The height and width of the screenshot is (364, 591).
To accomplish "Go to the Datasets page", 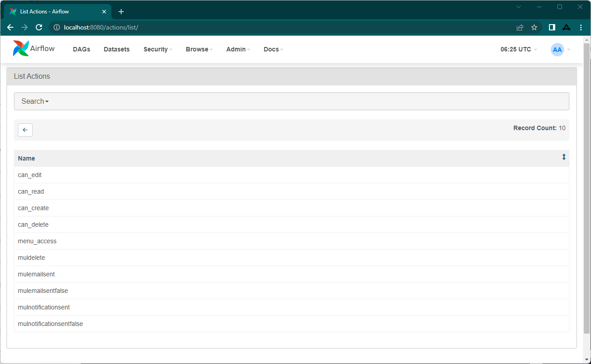I will (x=117, y=49).
